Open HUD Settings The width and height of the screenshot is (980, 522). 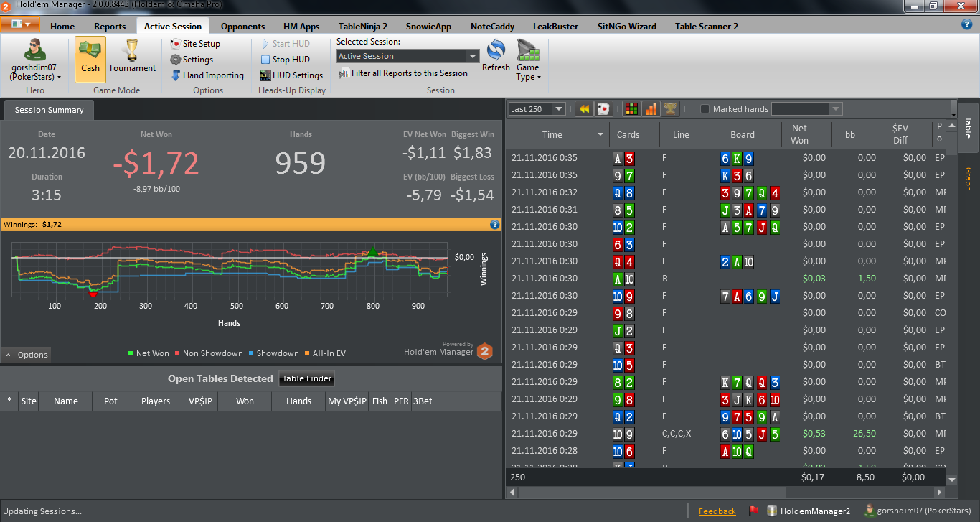point(291,75)
